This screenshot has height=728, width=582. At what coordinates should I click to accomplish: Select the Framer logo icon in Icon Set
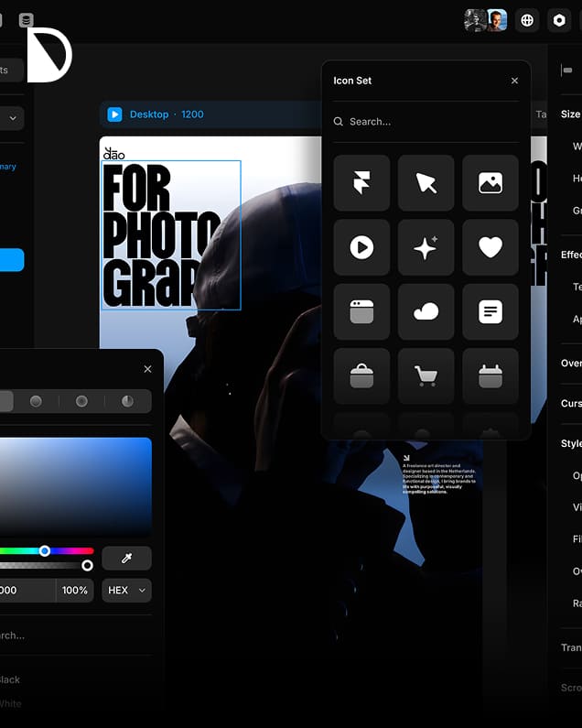click(361, 183)
